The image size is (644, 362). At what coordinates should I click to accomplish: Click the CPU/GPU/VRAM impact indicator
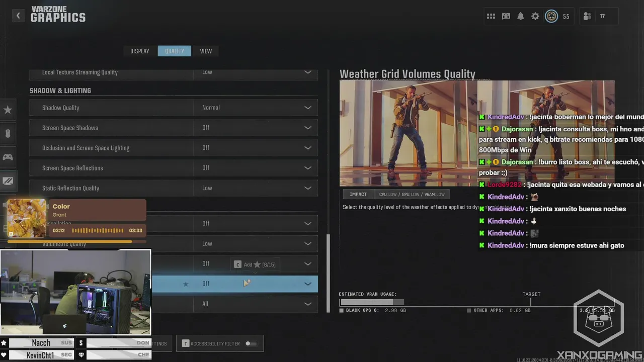coord(412,195)
